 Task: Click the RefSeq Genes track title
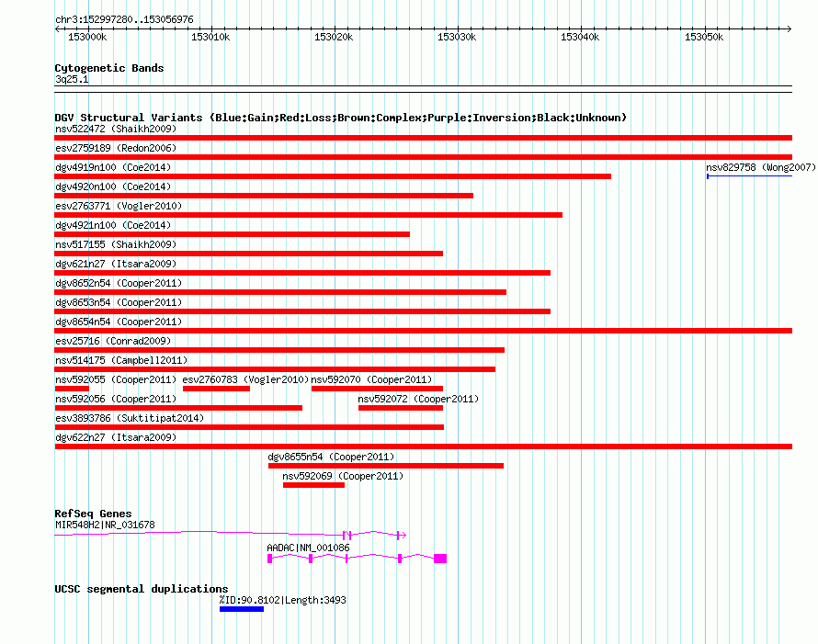[x=93, y=514]
